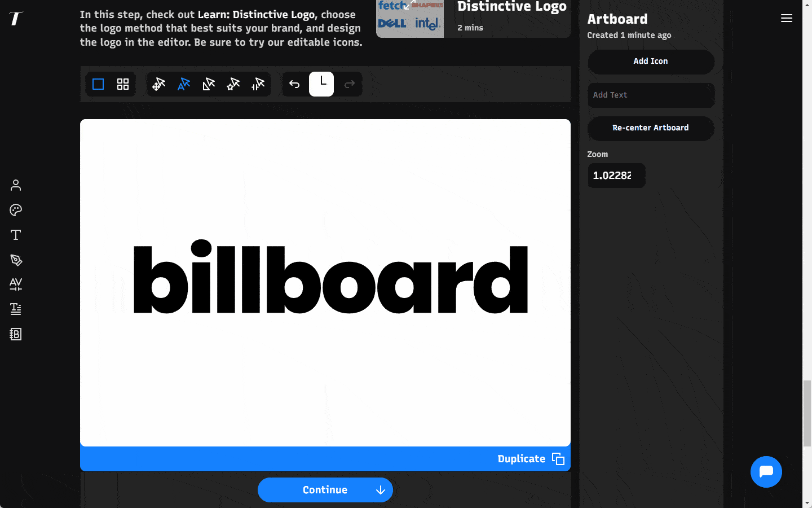The height and width of the screenshot is (508, 812).
Task: Edit the Zoom value field
Action: [616, 176]
